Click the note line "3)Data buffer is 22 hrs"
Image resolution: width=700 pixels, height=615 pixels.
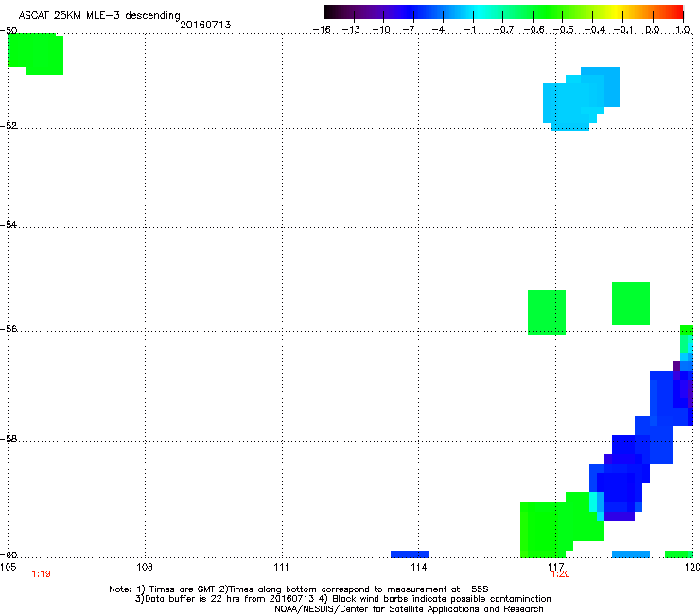[342, 599]
